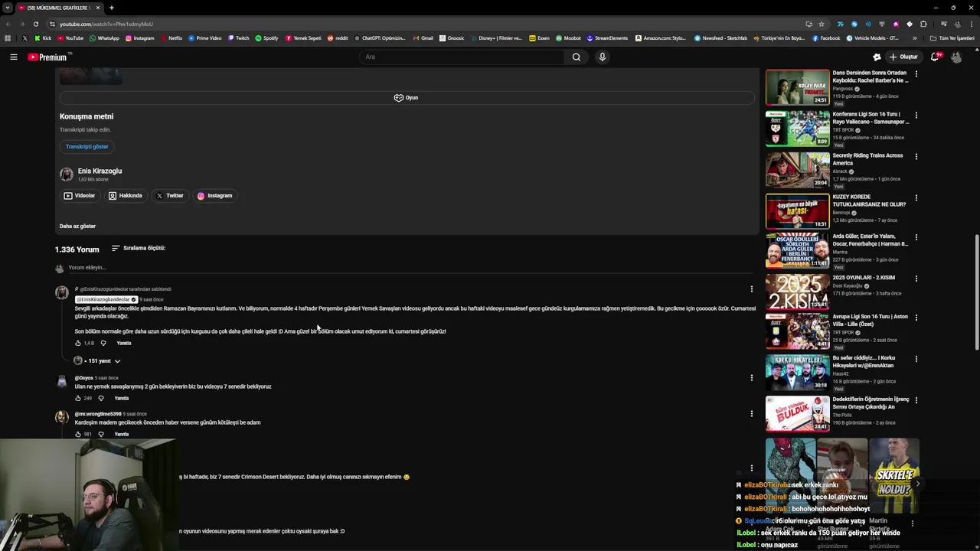
Task: Click the YouTube Premium logo
Action: (x=47, y=57)
